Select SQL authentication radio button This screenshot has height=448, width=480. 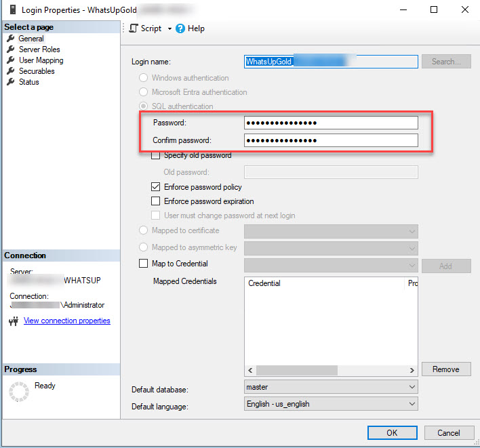pyautogui.click(x=143, y=106)
